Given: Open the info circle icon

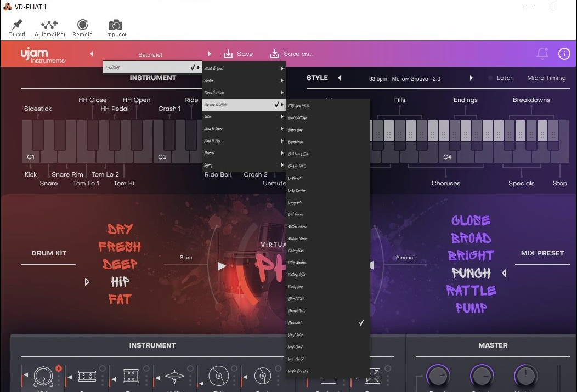Looking at the screenshot, I should (564, 54).
